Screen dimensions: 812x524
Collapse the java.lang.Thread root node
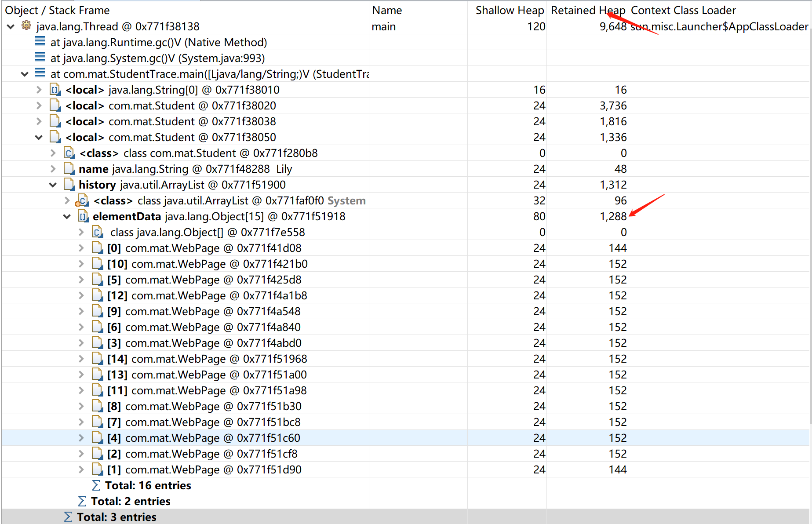(x=11, y=26)
